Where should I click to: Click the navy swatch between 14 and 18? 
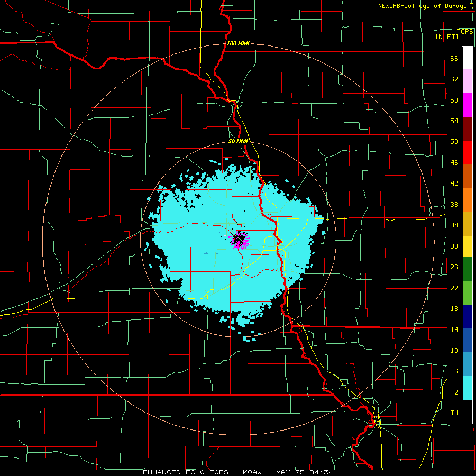point(467,317)
